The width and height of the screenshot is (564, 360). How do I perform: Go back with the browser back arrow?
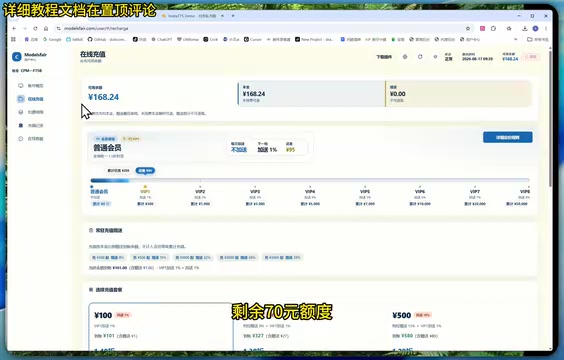pos(14,28)
